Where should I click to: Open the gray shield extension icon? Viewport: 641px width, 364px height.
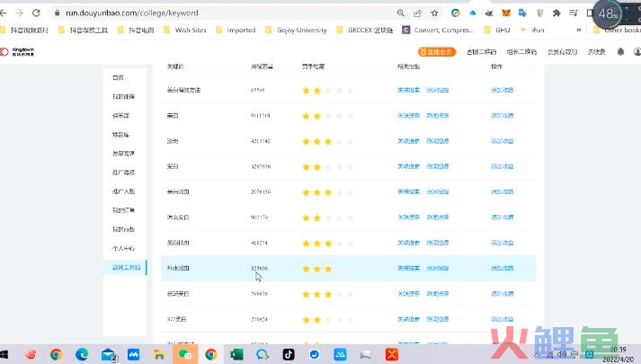pyautogui.click(x=539, y=13)
